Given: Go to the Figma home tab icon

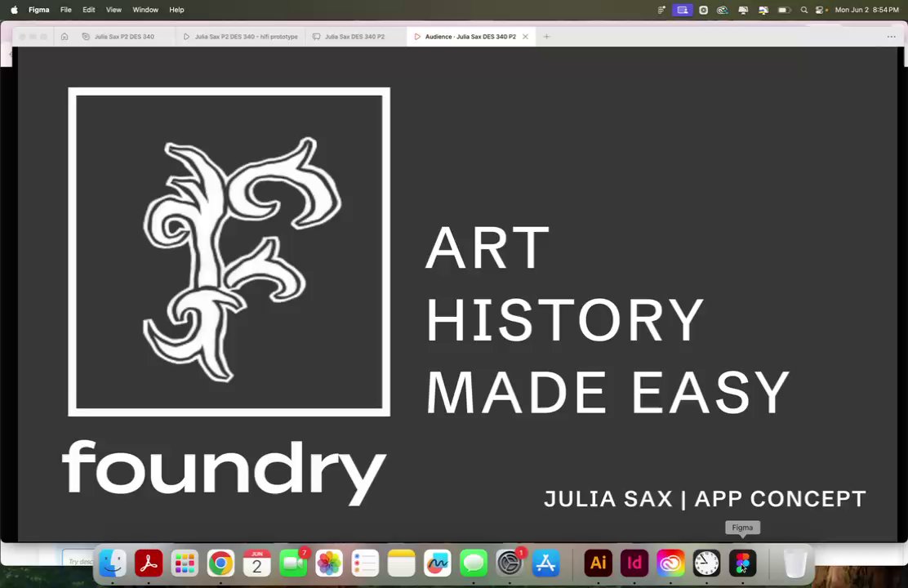Looking at the screenshot, I should tap(65, 37).
